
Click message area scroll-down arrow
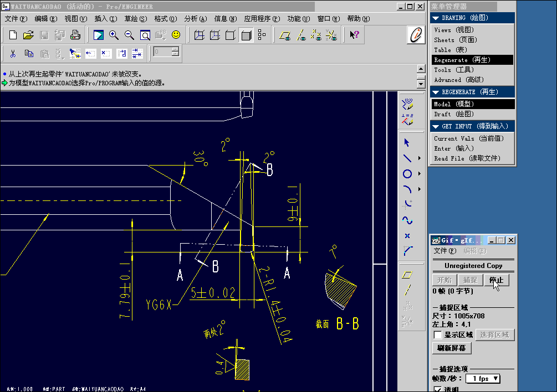pos(421,84)
